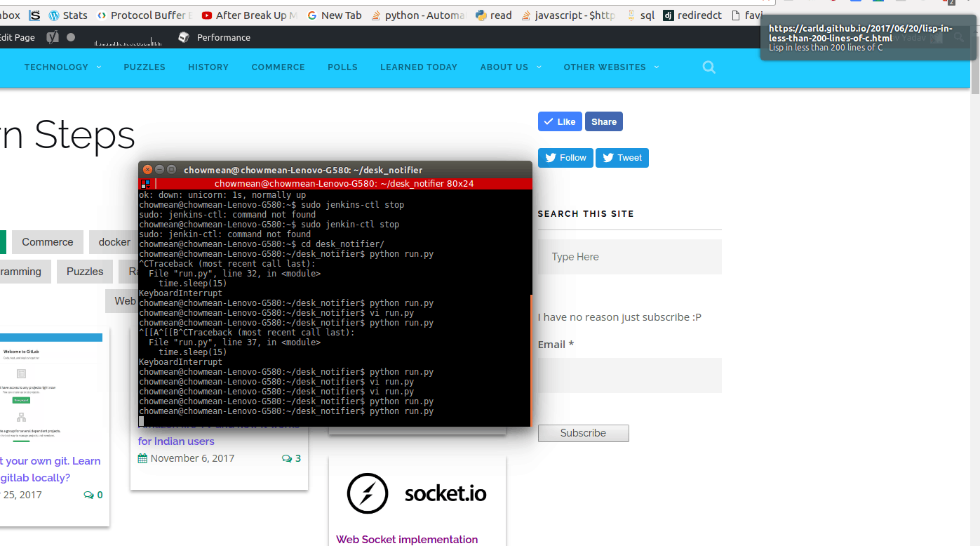The image size is (980, 546).
Task: Click inside the Email subscription field
Action: (x=629, y=375)
